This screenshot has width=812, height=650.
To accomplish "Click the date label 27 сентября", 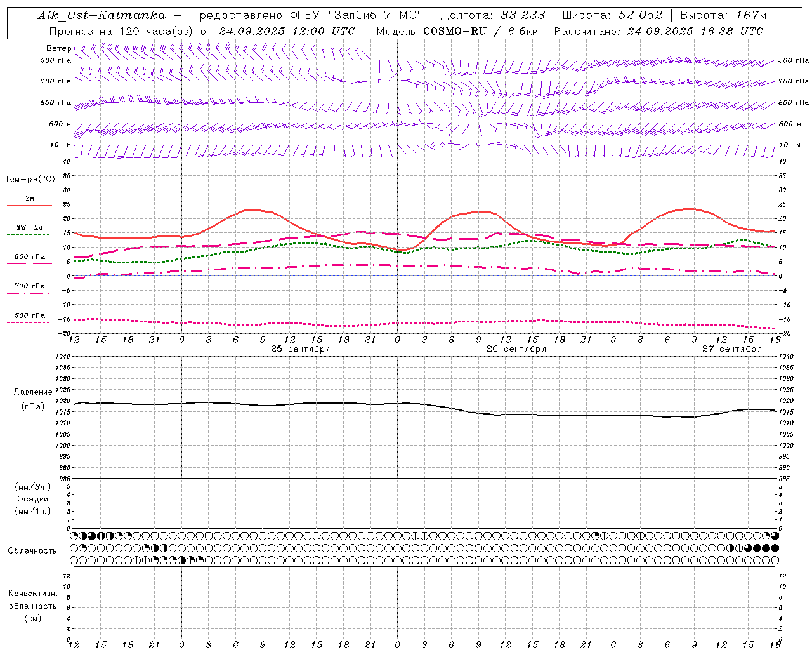I will tap(732, 349).
